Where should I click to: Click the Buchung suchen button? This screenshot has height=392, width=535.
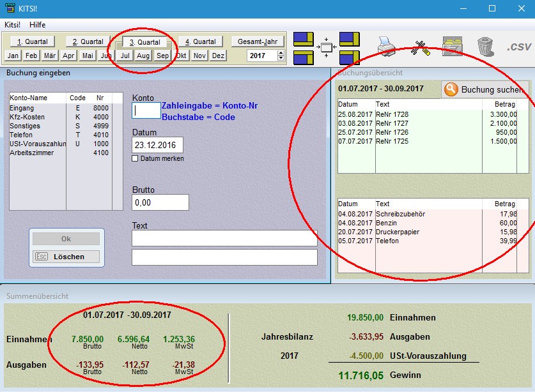pyautogui.click(x=483, y=90)
